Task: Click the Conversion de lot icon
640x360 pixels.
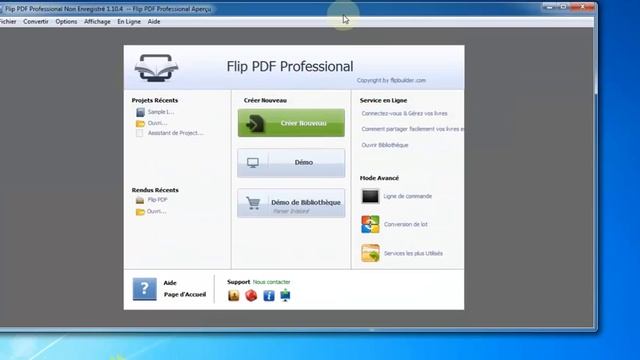Action: pos(370,224)
